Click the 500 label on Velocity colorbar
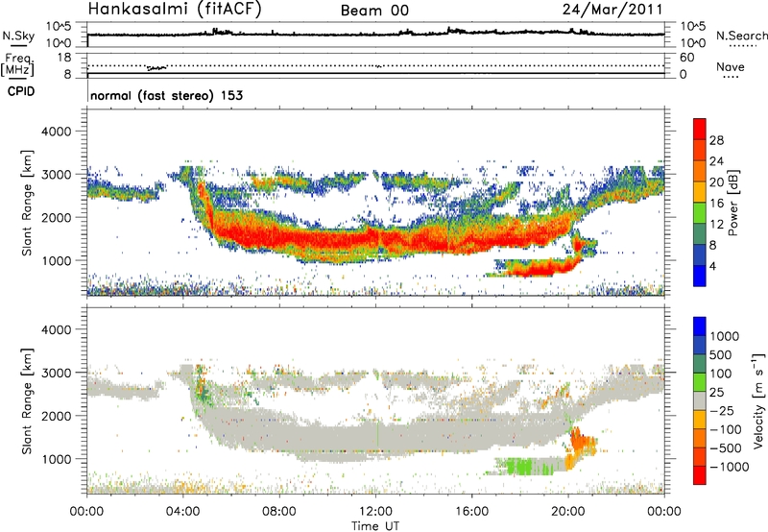Viewport: 768px width, 532px height. 721,355
